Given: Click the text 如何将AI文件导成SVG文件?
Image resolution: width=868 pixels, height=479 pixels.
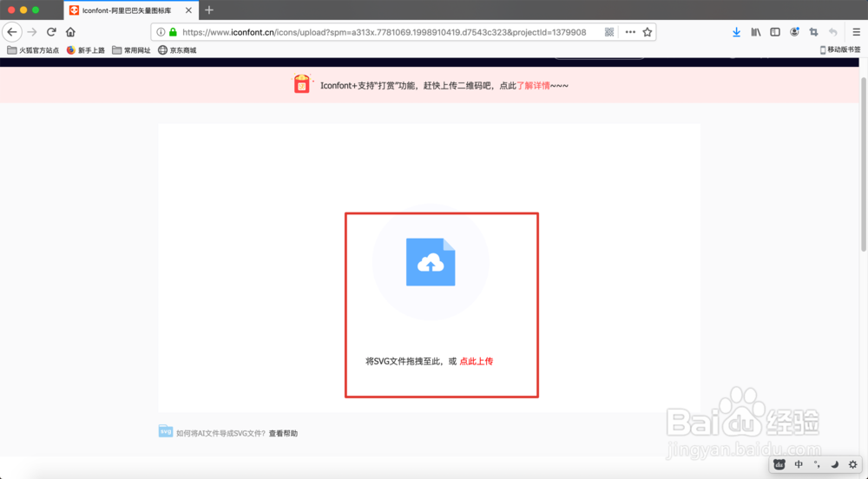Looking at the screenshot, I should (220, 433).
